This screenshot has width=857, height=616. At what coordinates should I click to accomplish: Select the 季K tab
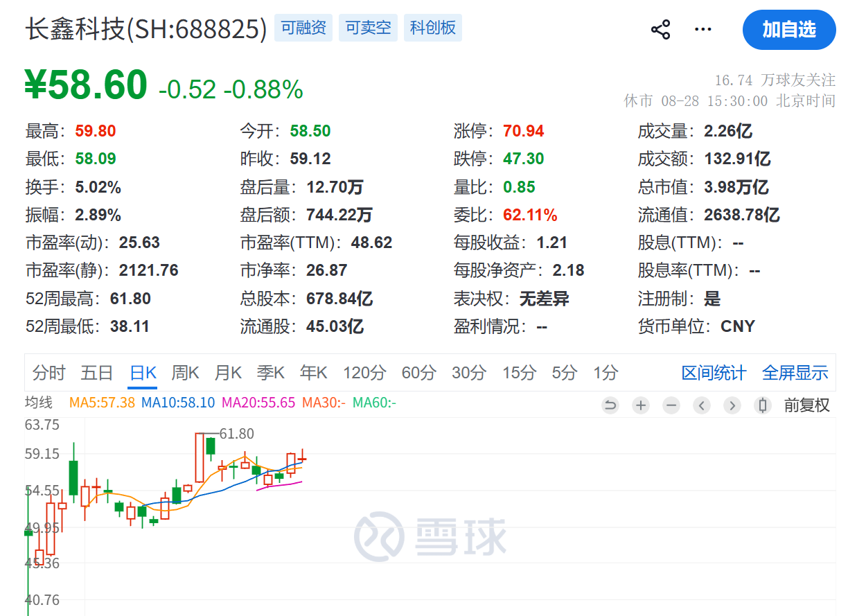click(x=271, y=373)
